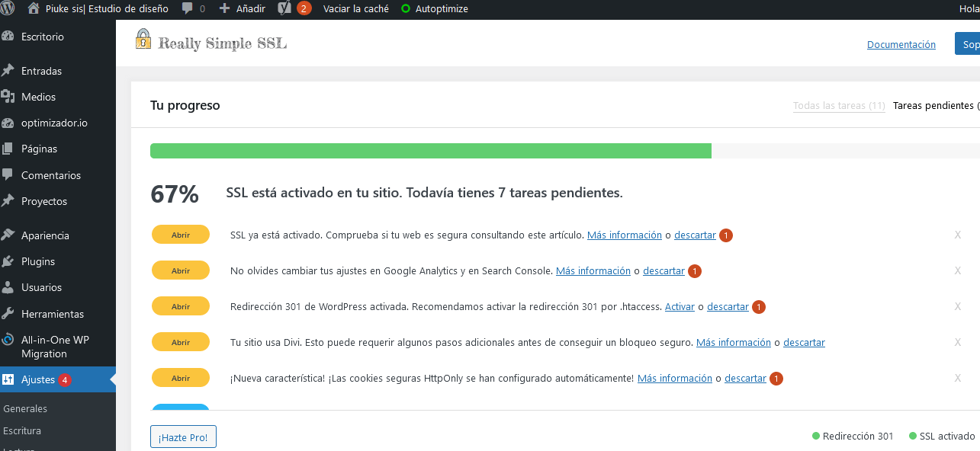Click descartar on the Redirección 301 task

click(x=728, y=306)
